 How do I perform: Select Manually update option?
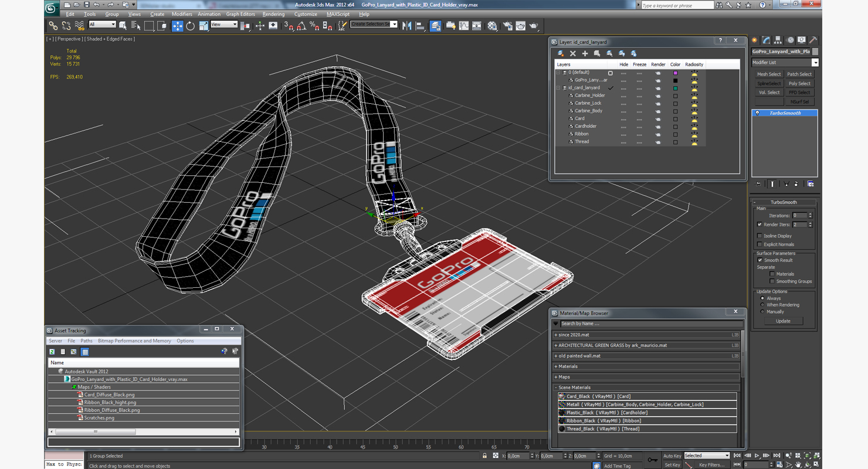(762, 312)
